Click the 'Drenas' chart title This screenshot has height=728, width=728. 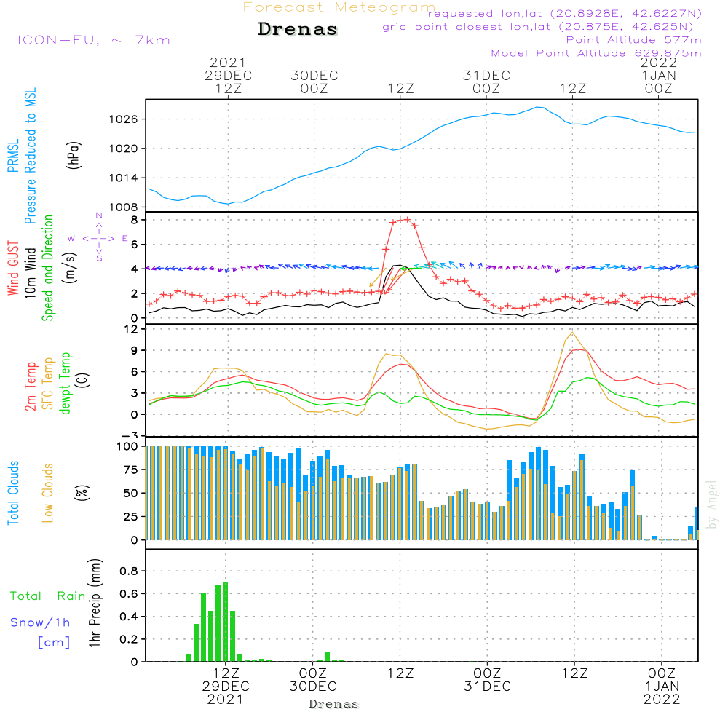coord(298,29)
